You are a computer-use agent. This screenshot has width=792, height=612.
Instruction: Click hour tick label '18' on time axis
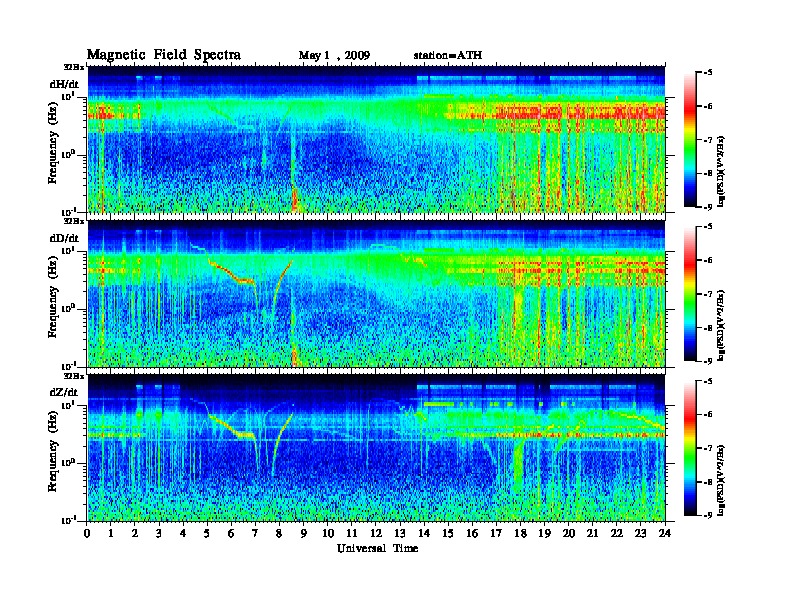click(521, 533)
